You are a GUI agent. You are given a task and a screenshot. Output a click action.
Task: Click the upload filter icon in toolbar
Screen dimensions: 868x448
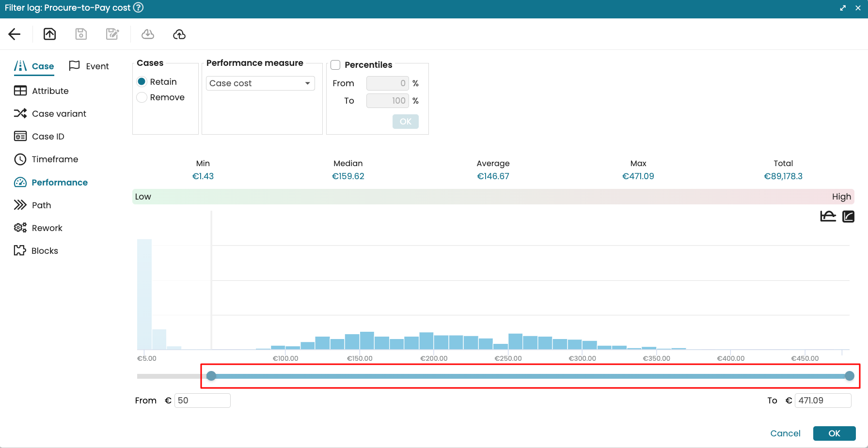point(50,34)
